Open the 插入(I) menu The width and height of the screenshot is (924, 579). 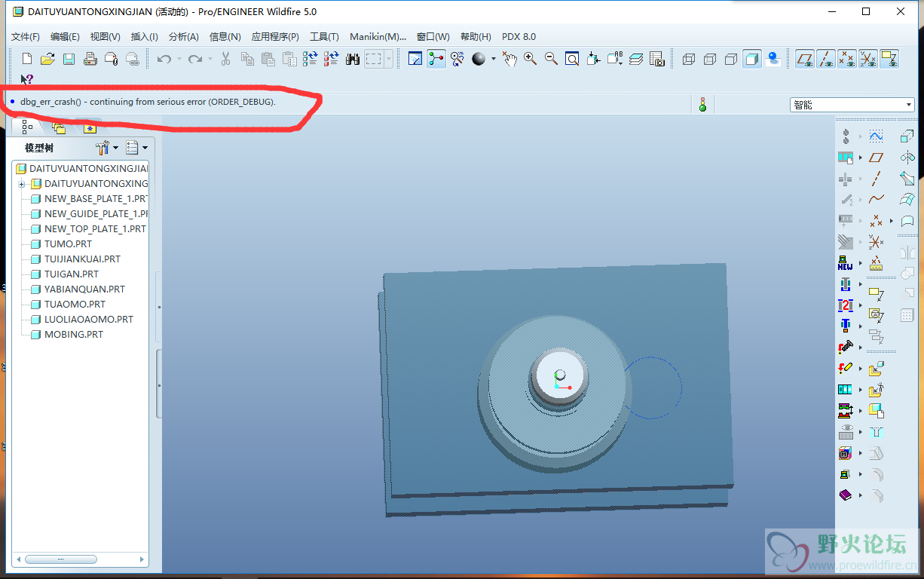[144, 36]
